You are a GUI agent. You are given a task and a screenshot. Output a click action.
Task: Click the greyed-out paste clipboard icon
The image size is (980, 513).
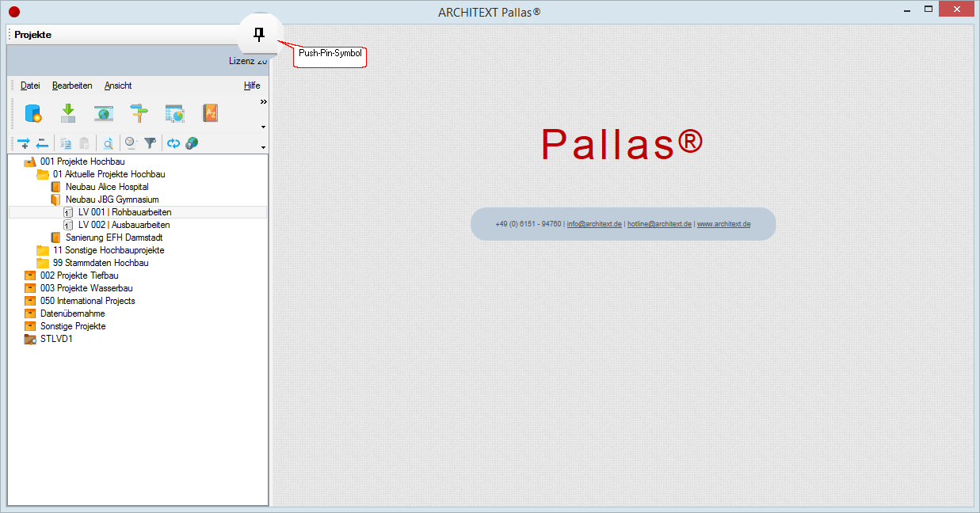84,143
